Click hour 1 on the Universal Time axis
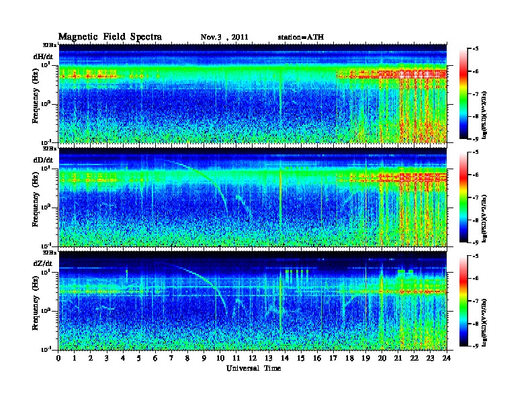This screenshot has height=411, width=532. pyautogui.click(x=75, y=358)
